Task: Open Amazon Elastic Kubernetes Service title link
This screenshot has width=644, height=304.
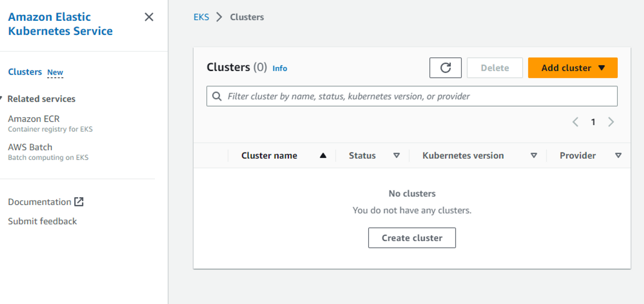Action: (x=60, y=24)
